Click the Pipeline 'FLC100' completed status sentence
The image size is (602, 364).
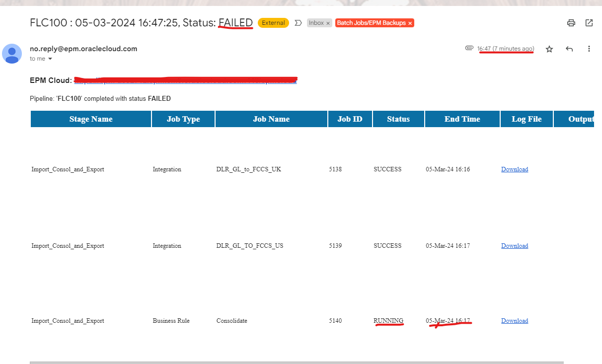pyautogui.click(x=100, y=99)
